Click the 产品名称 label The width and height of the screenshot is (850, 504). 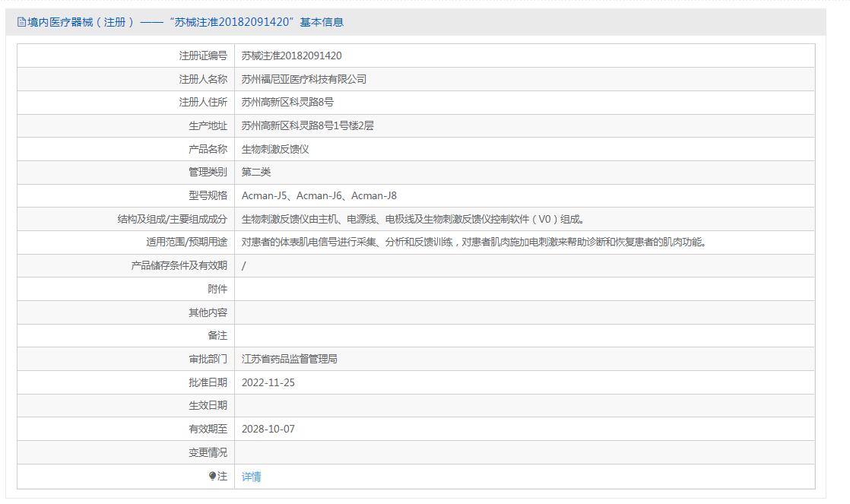coord(208,149)
